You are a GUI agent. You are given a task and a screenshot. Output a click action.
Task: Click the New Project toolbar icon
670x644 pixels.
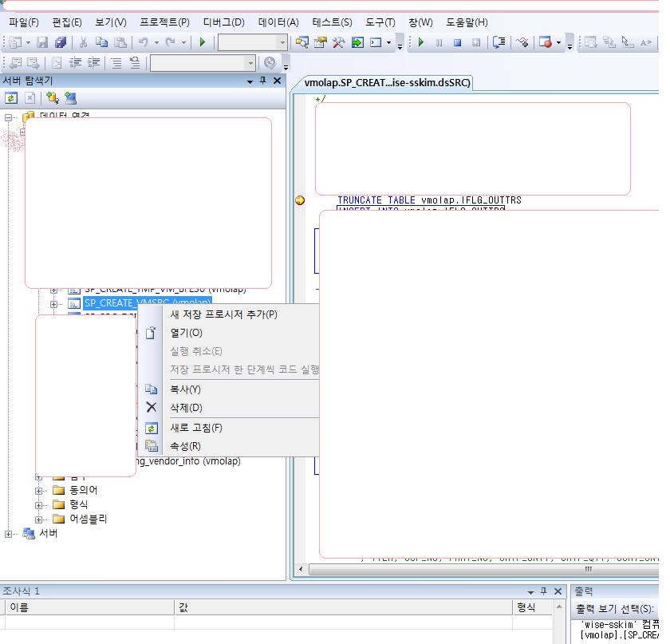tap(15, 42)
